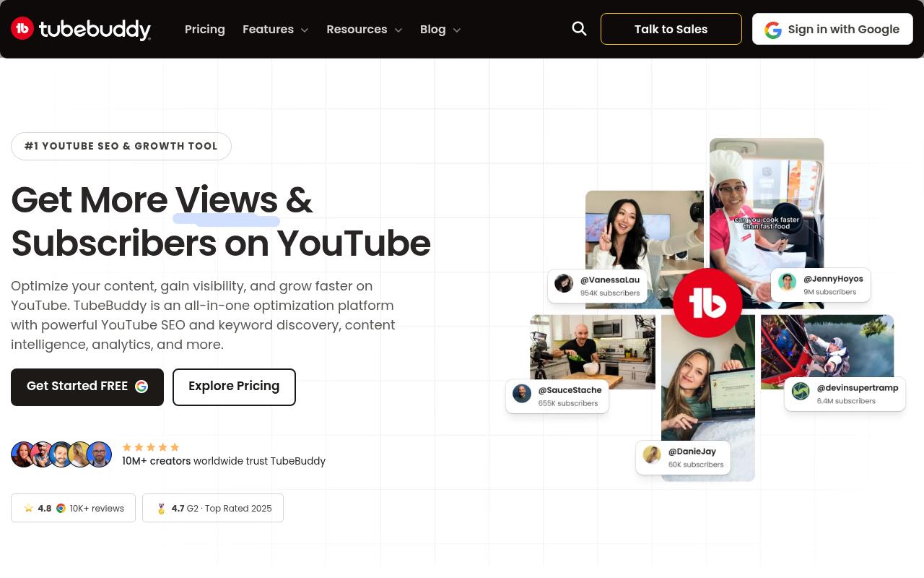Click the '60K subscribers' text

pyautogui.click(x=696, y=465)
